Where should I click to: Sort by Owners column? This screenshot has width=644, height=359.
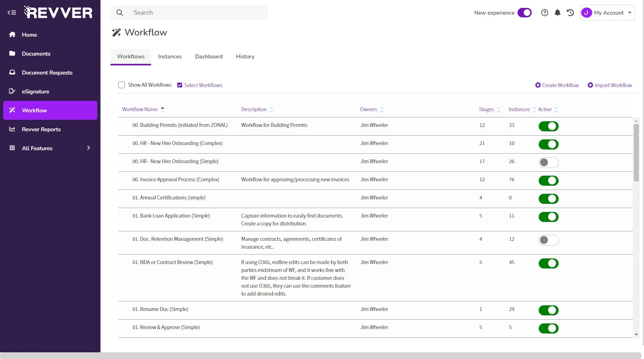tap(371, 110)
